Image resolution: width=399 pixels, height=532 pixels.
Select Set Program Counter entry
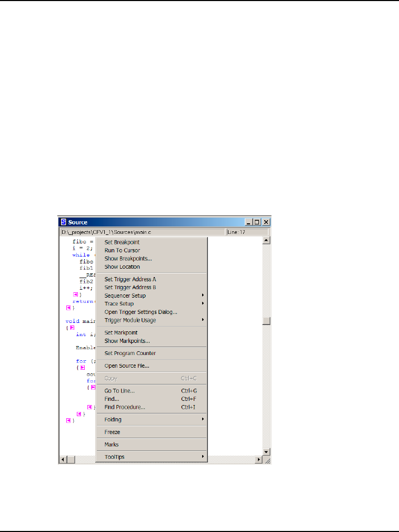152,353
